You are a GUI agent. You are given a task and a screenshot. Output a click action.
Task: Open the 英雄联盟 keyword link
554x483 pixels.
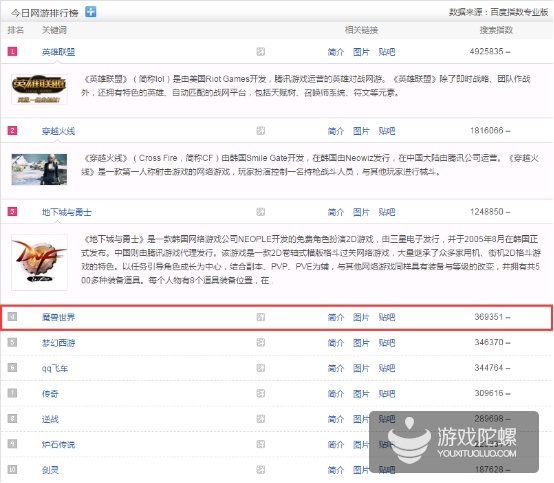(58, 52)
